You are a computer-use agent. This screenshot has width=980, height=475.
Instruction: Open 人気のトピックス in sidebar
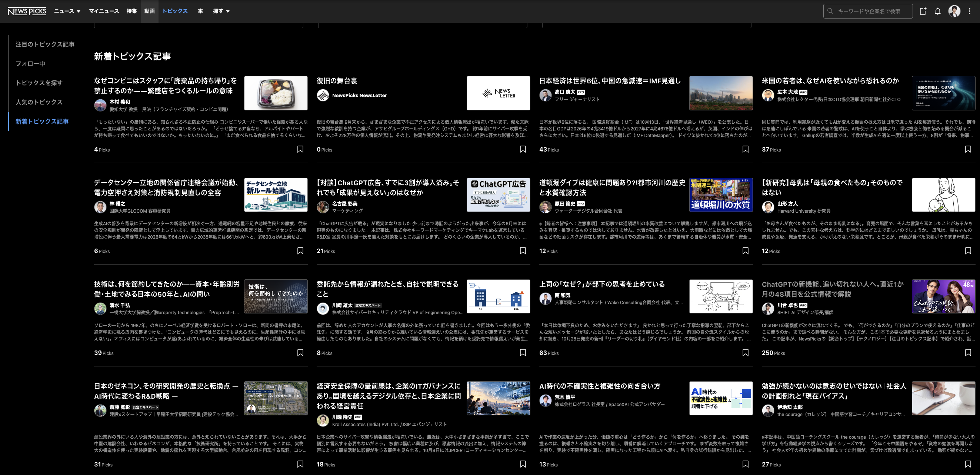tap(39, 102)
